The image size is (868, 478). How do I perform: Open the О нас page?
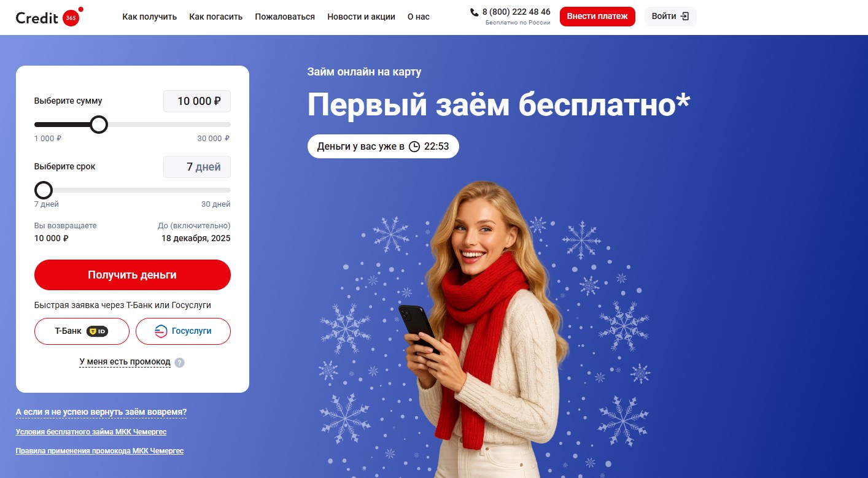tap(419, 17)
